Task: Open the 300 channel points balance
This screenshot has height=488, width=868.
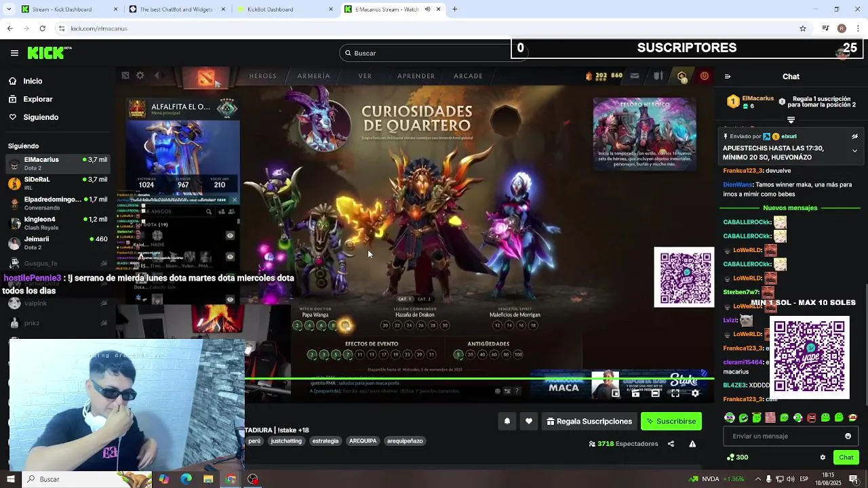Action: pos(737,457)
